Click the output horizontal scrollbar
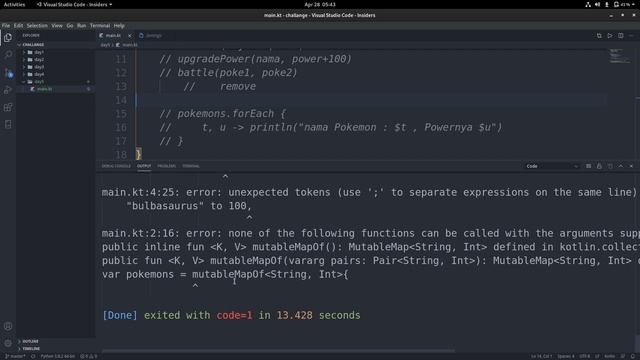The image size is (640, 360). pos(278,351)
